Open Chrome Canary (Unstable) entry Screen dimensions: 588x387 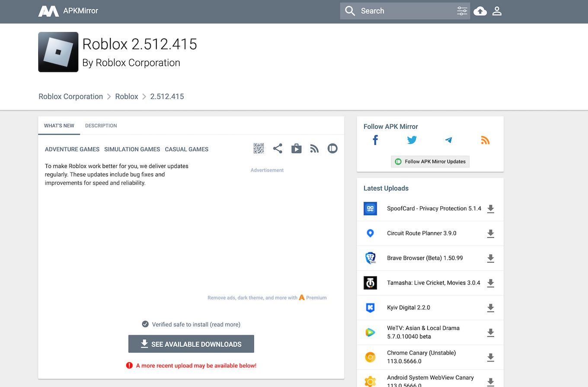pos(422,357)
